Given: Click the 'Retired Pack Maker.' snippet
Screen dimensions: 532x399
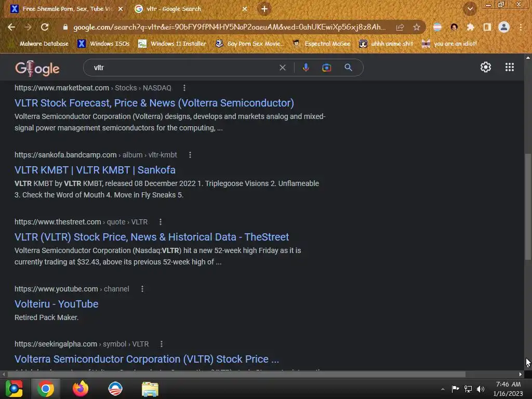Looking at the screenshot, I should [46, 317].
